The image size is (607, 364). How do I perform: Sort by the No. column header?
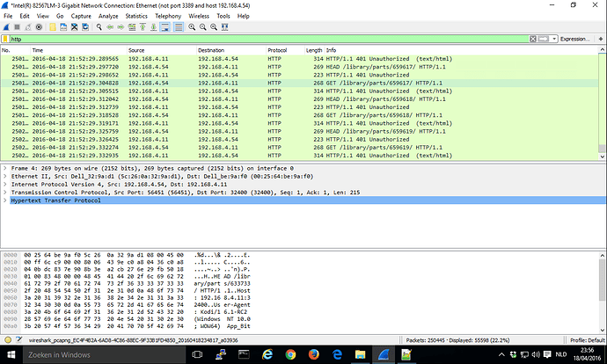pyautogui.click(x=16, y=50)
